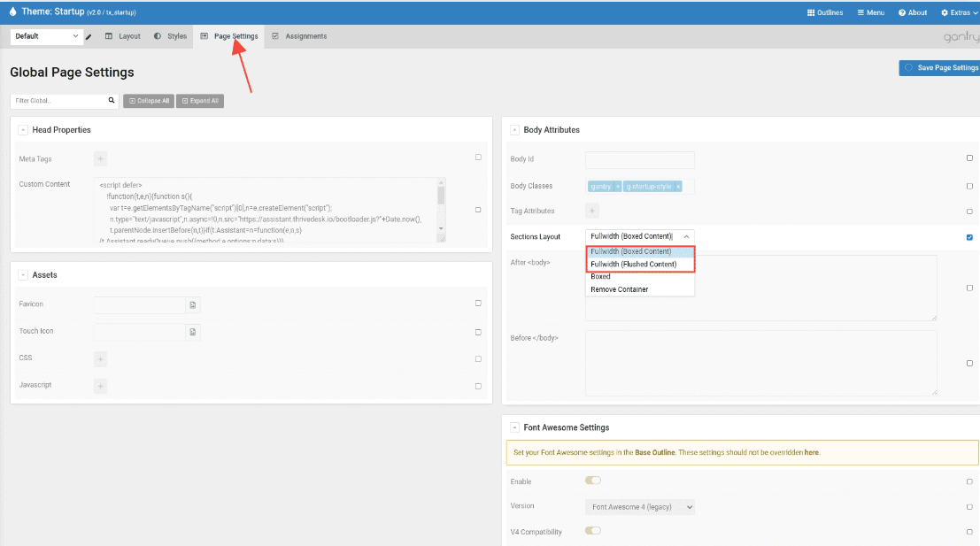The height and width of the screenshot is (546, 980).
Task: Add a CSS asset with plus icon
Action: coord(100,358)
